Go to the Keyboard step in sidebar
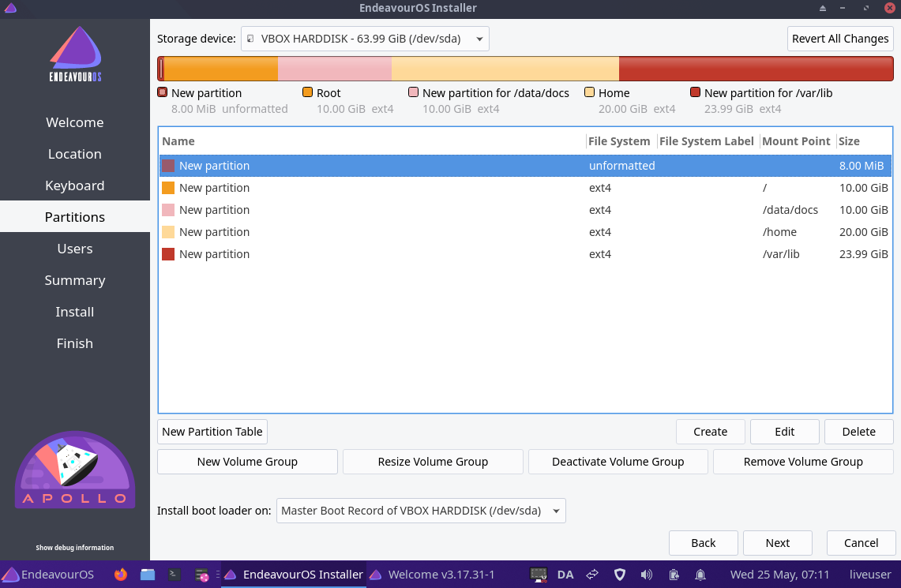This screenshot has height=588, width=901. [x=75, y=185]
